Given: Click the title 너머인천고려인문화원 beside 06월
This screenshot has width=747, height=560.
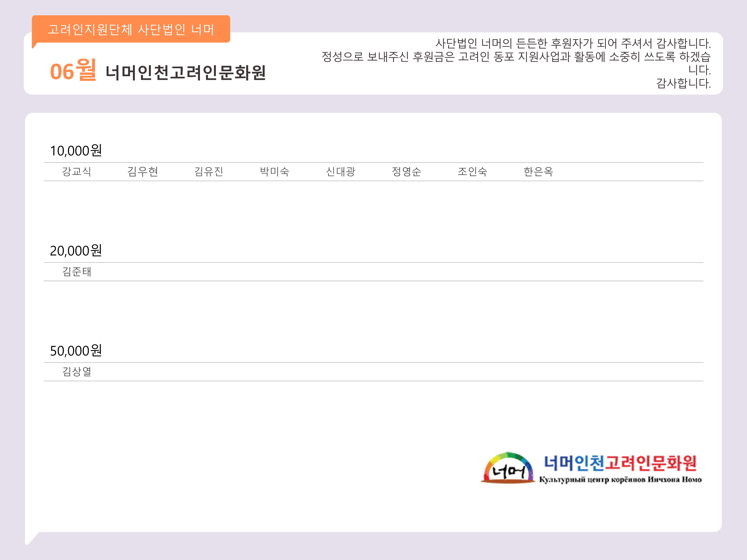Looking at the screenshot, I should (186, 73).
